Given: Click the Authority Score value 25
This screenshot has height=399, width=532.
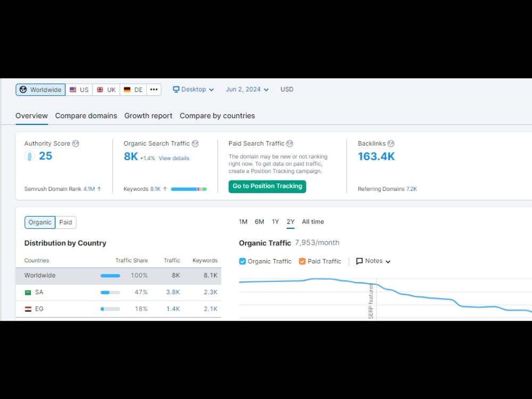Looking at the screenshot, I should coord(45,156).
